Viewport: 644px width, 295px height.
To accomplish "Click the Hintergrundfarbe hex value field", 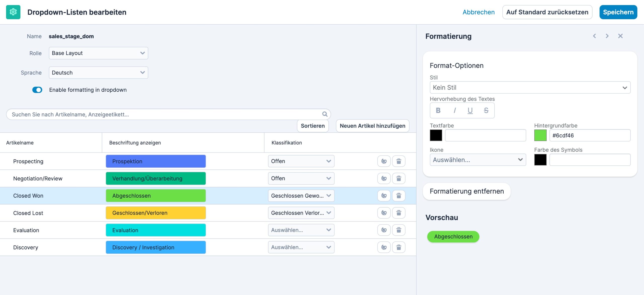I will 590,135.
